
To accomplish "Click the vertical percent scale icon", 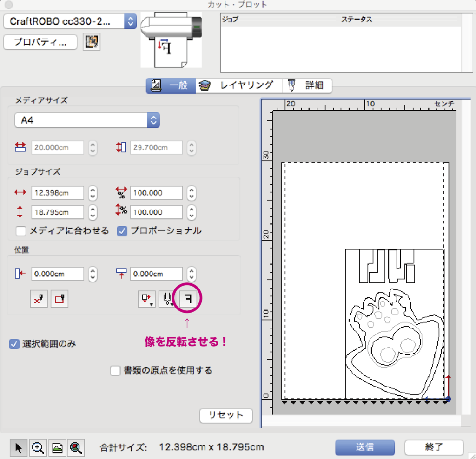I will tap(121, 210).
